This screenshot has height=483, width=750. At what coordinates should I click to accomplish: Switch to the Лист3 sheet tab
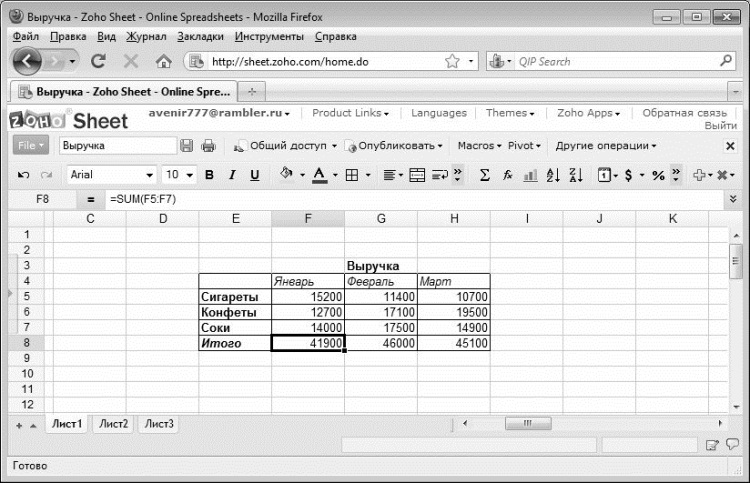click(159, 424)
